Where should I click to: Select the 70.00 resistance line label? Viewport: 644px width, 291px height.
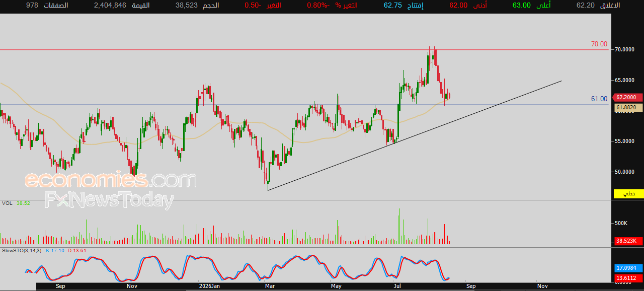tap(599, 44)
